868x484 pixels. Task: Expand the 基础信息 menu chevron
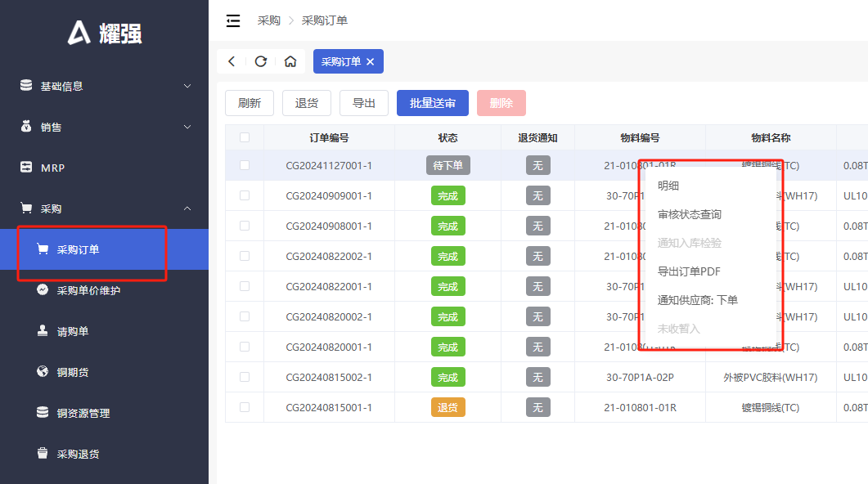tap(187, 86)
